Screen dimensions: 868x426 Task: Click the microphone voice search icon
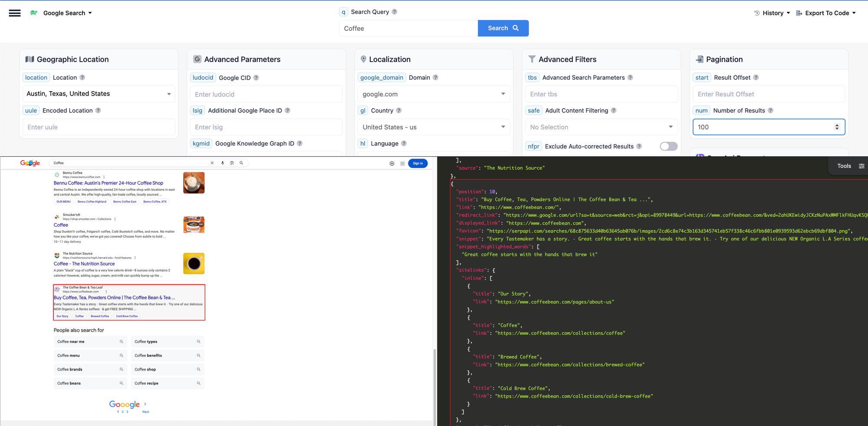tap(223, 163)
